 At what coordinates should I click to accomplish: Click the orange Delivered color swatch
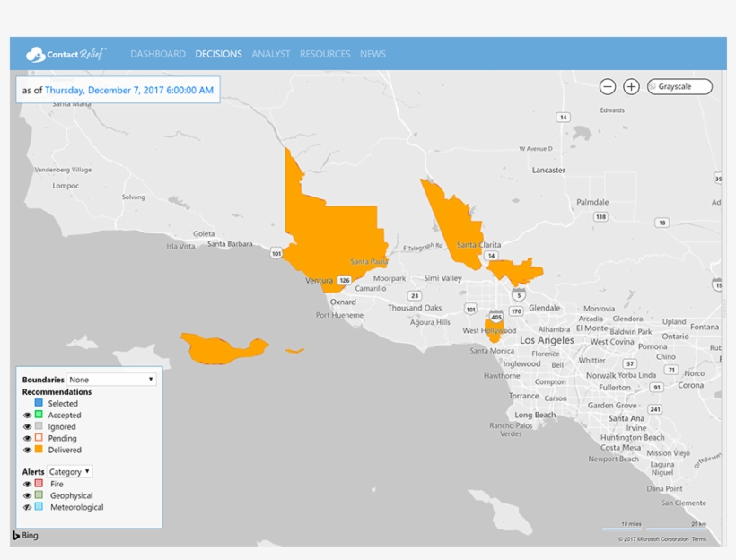click(x=39, y=449)
